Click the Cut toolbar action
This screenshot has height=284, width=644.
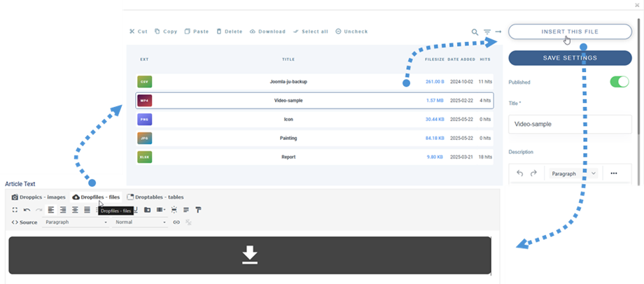[138, 31]
